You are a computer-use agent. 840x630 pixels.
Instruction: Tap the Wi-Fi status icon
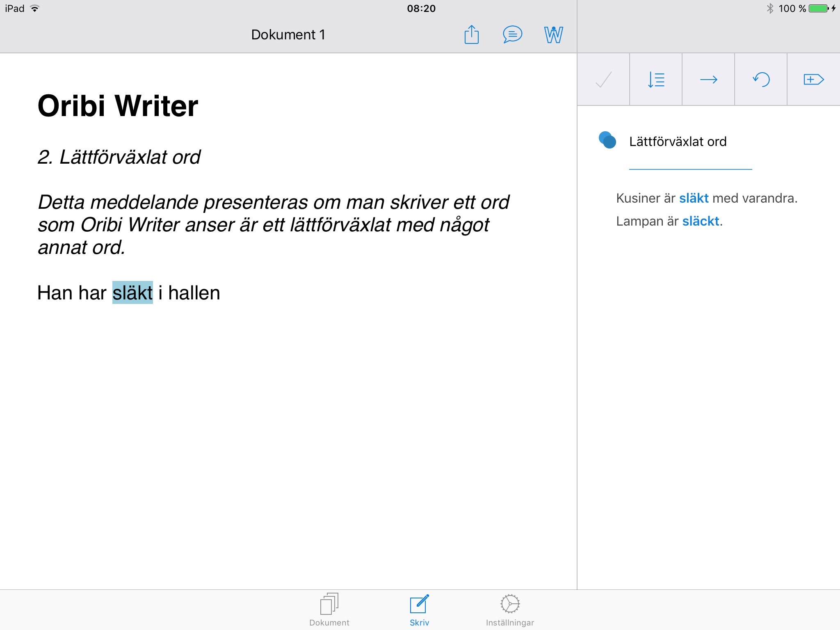tap(35, 8)
